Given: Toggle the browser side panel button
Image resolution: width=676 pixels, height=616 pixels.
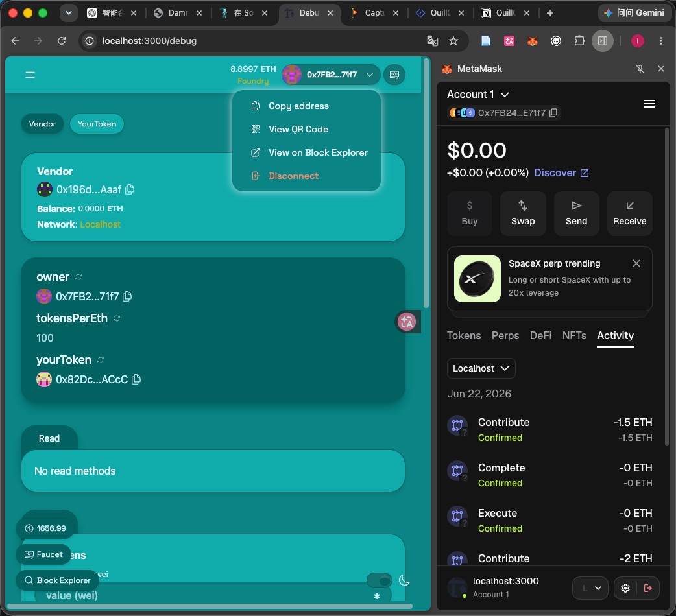Looking at the screenshot, I should (602, 41).
